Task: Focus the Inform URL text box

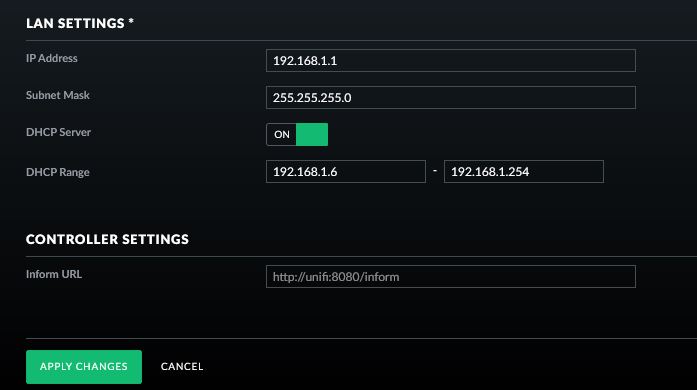Action: pyautogui.click(x=451, y=277)
